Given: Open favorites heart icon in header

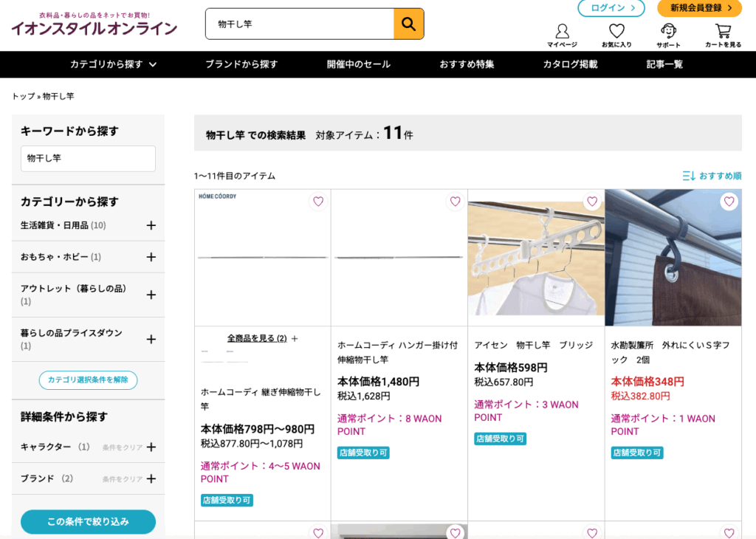Looking at the screenshot, I should click(x=616, y=31).
